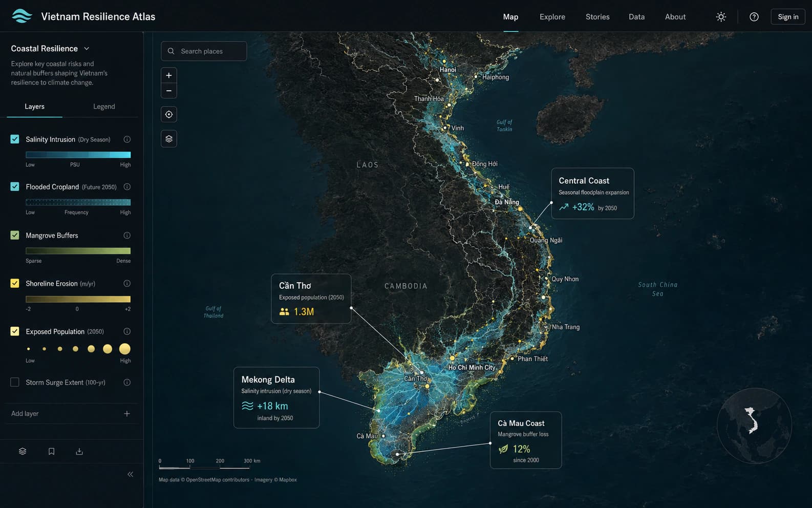812x508 pixels.
Task: Uncheck the Salinity Intrusion layer checkbox
Action: [15, 139]
